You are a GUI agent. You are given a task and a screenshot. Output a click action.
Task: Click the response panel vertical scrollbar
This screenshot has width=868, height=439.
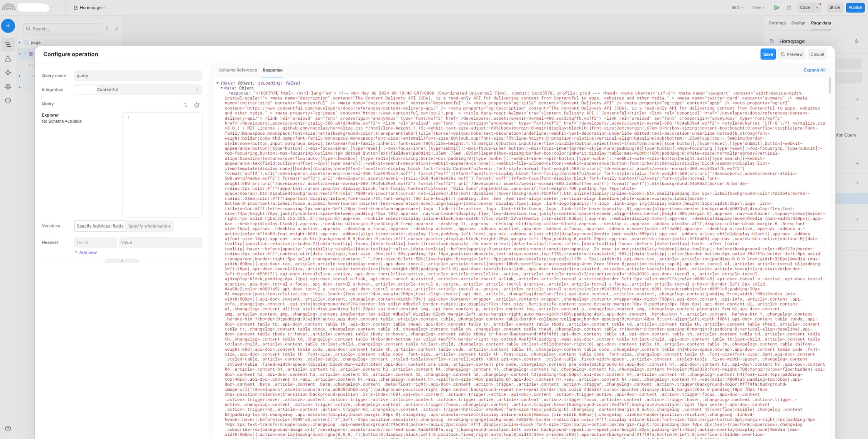point(830,86)
